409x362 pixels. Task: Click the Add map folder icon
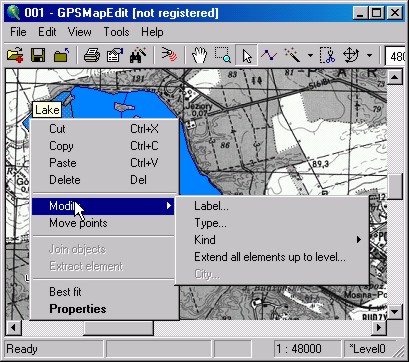click(61, 55)
